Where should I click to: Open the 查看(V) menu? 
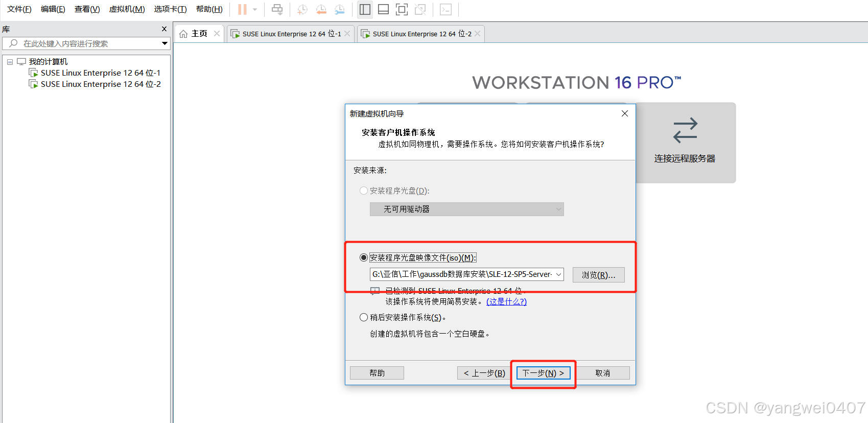click(87, 9)
